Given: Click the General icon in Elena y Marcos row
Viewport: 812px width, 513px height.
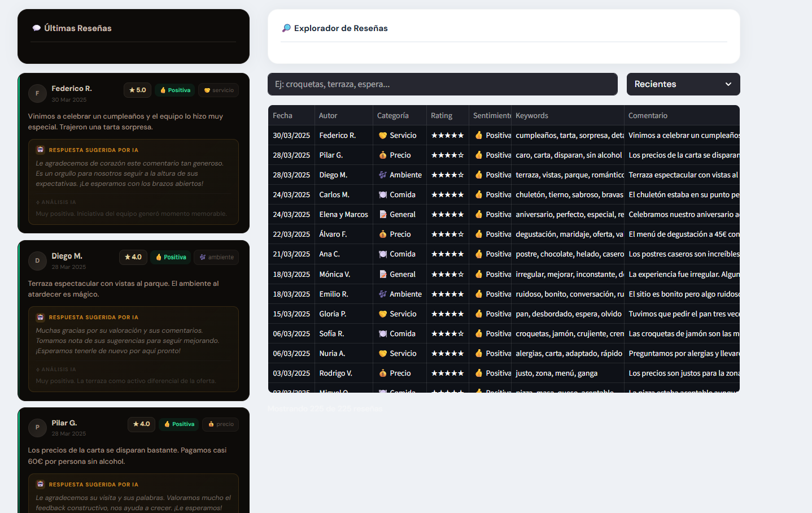Looking at the screenshot, I should pos(383,215).
